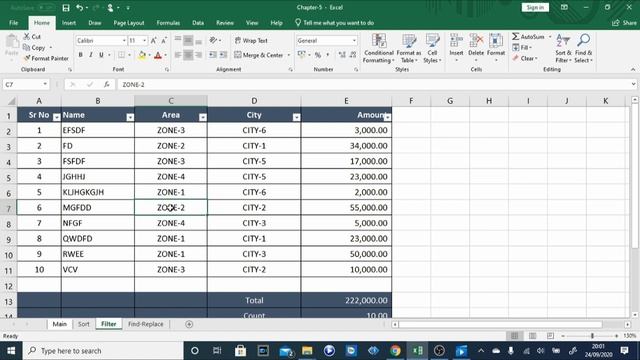Viewport: 640px width, 360px height.
Task: Open the File tab
Action: click(13, 23)
